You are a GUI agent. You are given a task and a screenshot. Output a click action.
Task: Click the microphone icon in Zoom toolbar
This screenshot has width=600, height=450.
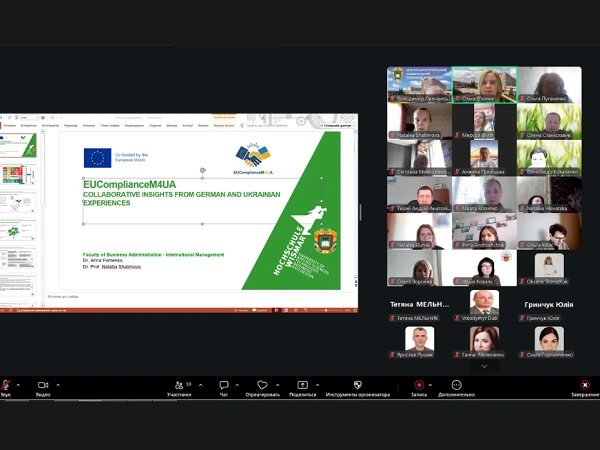[x=6, y=385]
